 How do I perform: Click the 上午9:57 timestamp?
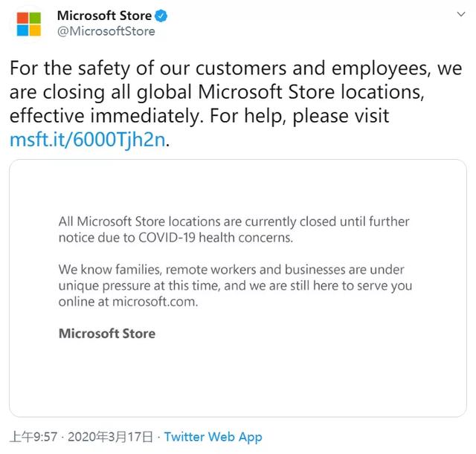point(31,437)
